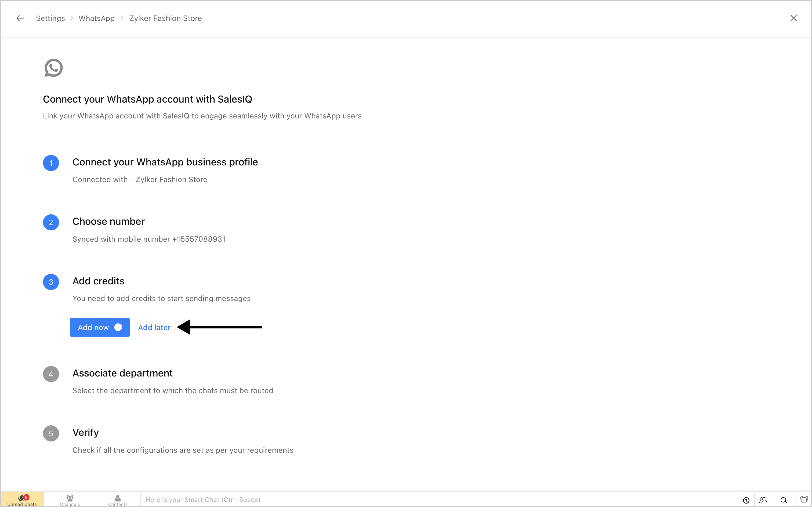Open the Channels tab
812x507 pixels.
[70, 500]
